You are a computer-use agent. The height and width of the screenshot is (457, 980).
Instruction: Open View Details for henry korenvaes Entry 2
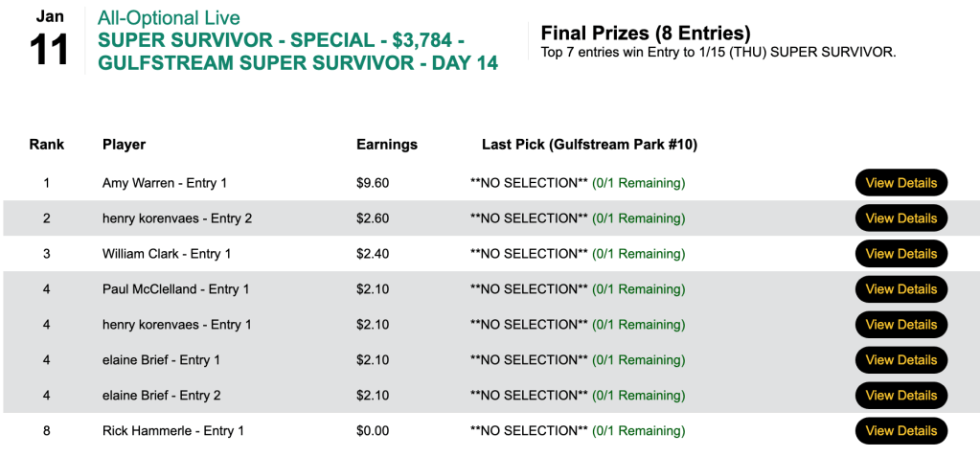(900, 218)
